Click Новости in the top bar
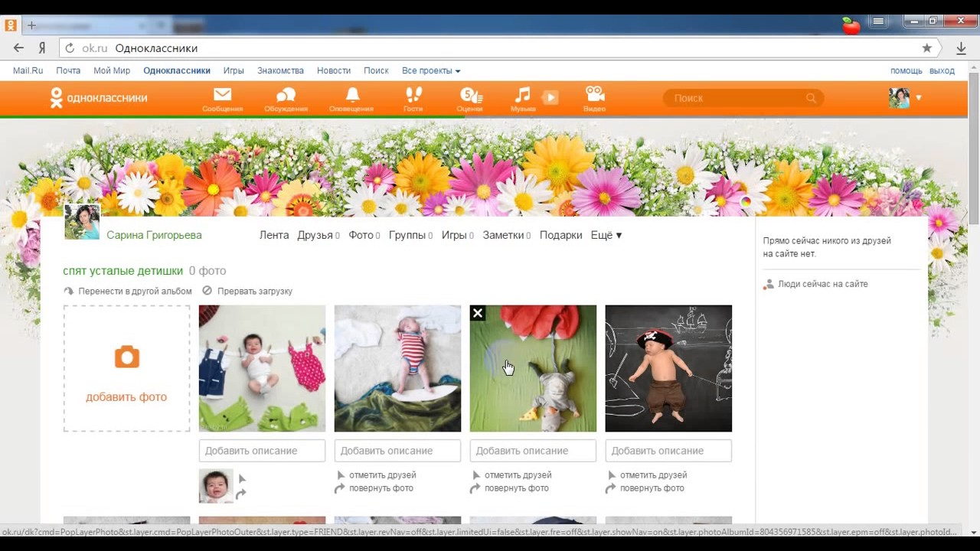980x551 pixels. point(334,70)
